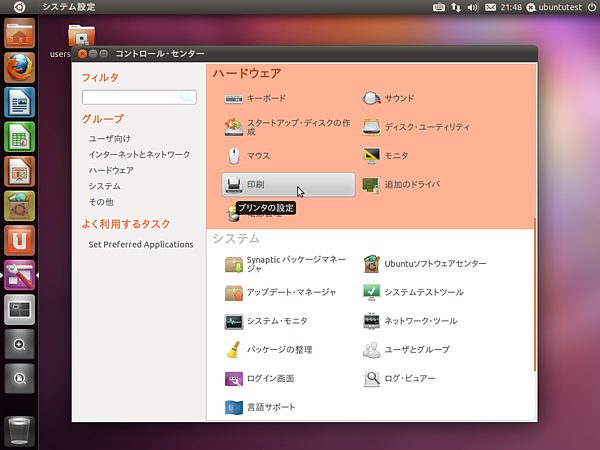Open network indicator in top panel
600x450 pixels.
(x=456, y=7)
